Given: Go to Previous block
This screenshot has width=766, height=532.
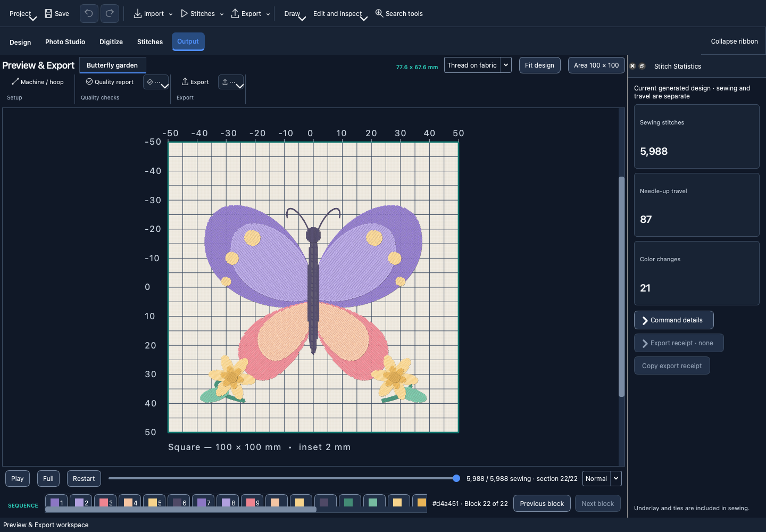Looking at the screenshot, I should [542, 504].
